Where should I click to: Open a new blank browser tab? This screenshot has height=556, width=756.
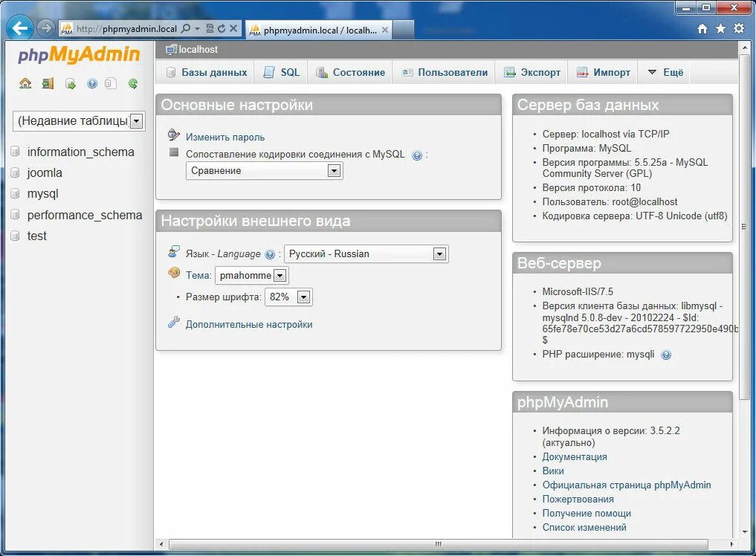[403, 30]
